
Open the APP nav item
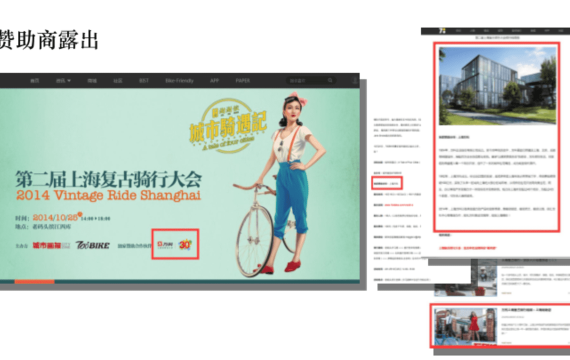214,81
